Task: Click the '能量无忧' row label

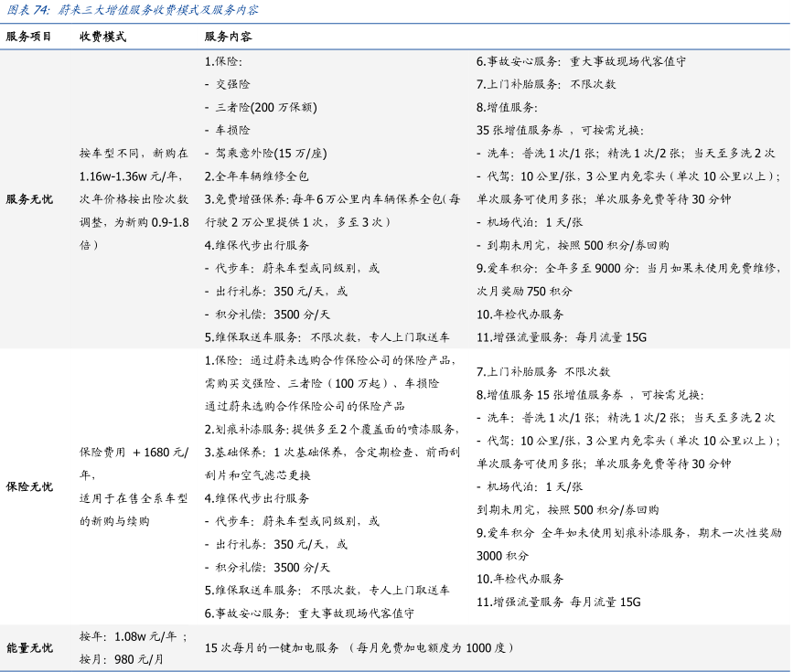Action: click(x=29, y=648)
